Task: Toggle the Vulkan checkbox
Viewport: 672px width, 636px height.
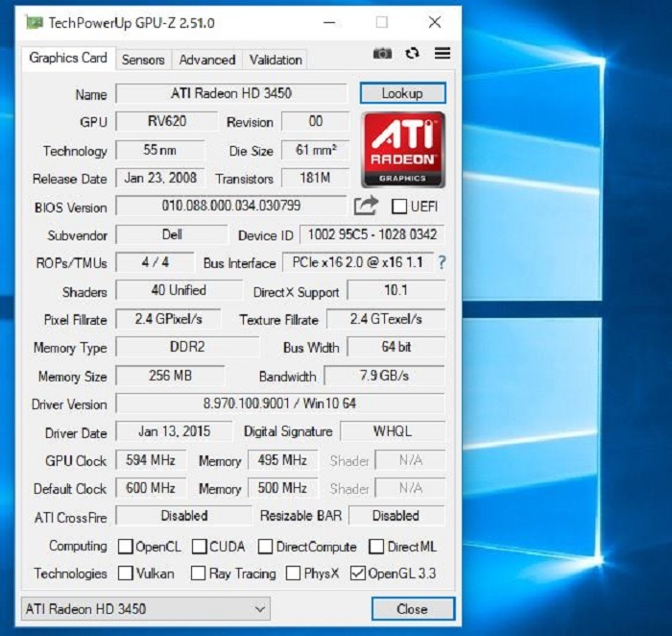Action: point(125,573)
